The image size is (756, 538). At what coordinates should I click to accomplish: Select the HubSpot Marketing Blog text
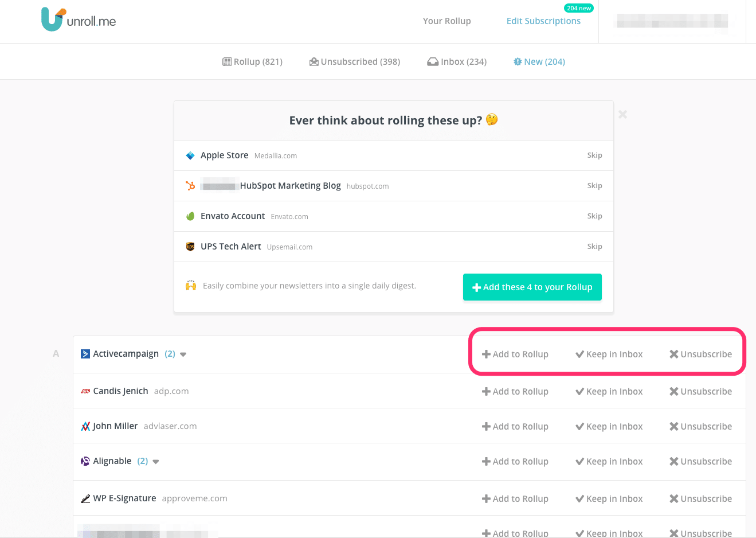pos(291,186)
